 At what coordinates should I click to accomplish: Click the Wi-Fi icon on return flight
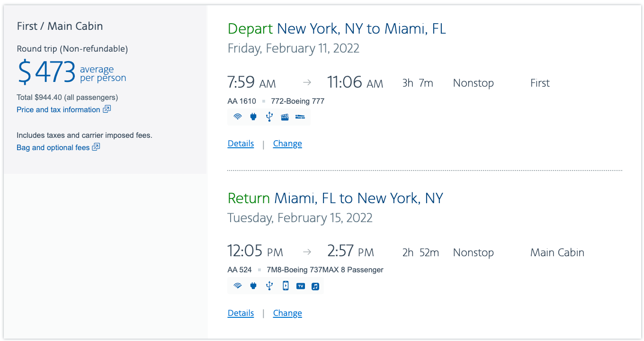pyautogui.click(x=237, y=286)
